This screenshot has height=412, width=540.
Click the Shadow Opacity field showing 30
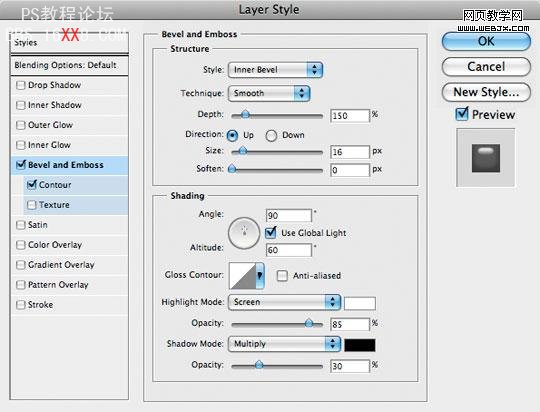coord(350,366)
